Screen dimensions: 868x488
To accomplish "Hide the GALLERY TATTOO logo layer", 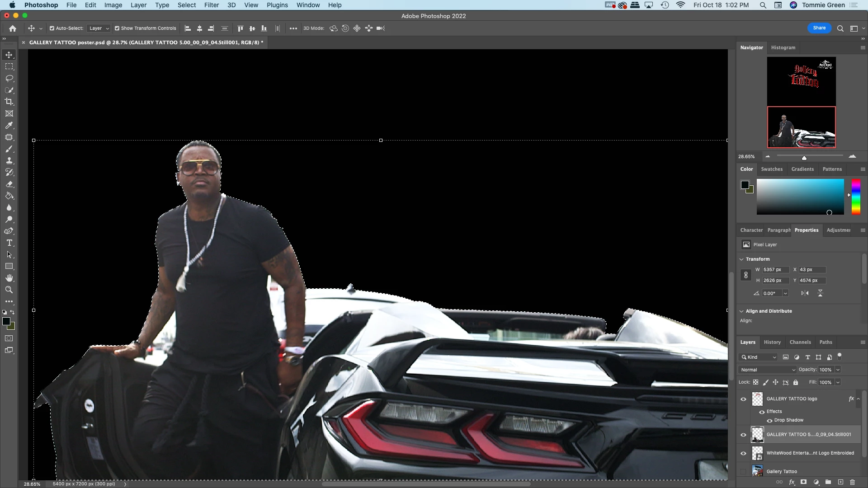I will [x=743, y=399].
